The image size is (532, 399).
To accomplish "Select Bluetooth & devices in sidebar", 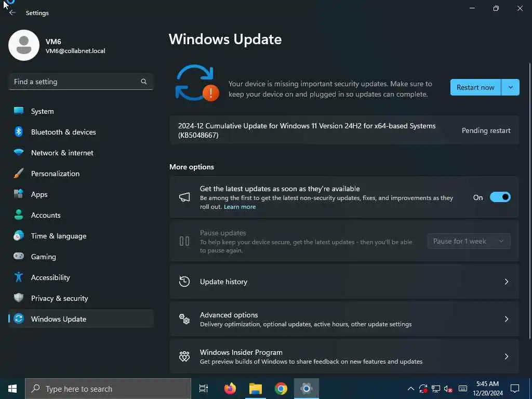I will point(81,131).
